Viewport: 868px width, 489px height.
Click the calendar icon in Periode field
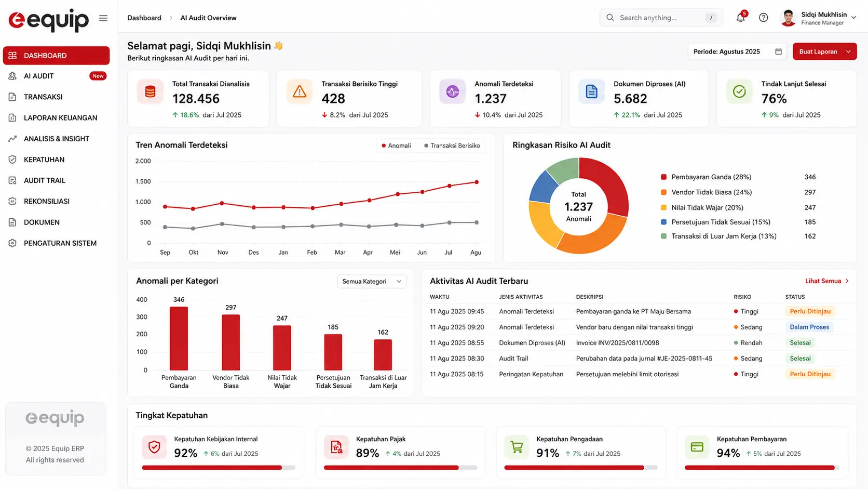point(778,51)
